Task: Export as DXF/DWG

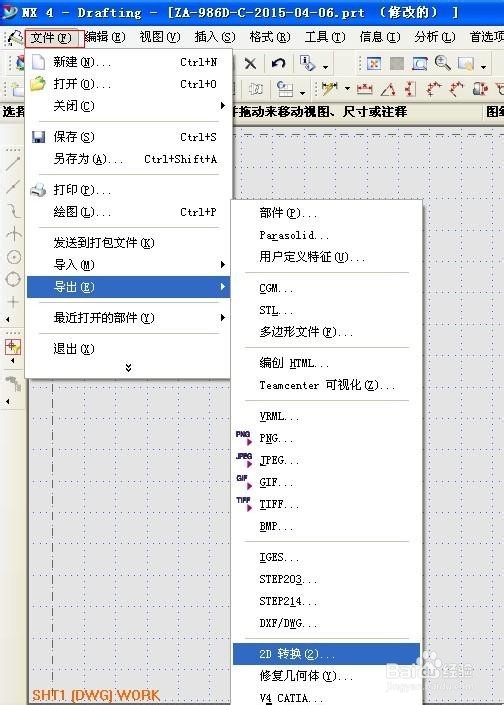Action: (327, 623)
